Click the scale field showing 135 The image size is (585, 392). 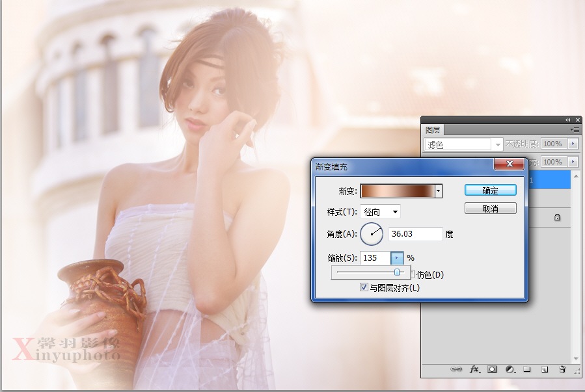(x=375, y=258)
